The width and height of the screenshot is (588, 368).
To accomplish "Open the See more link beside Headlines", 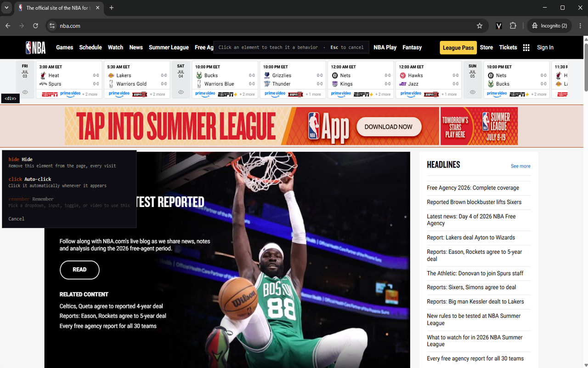I will coord(520,166).
